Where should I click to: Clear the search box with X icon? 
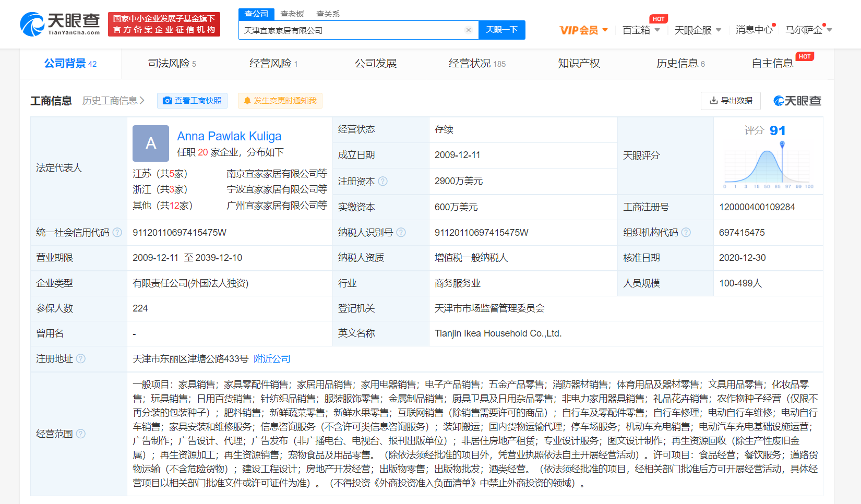click(469, 30)
